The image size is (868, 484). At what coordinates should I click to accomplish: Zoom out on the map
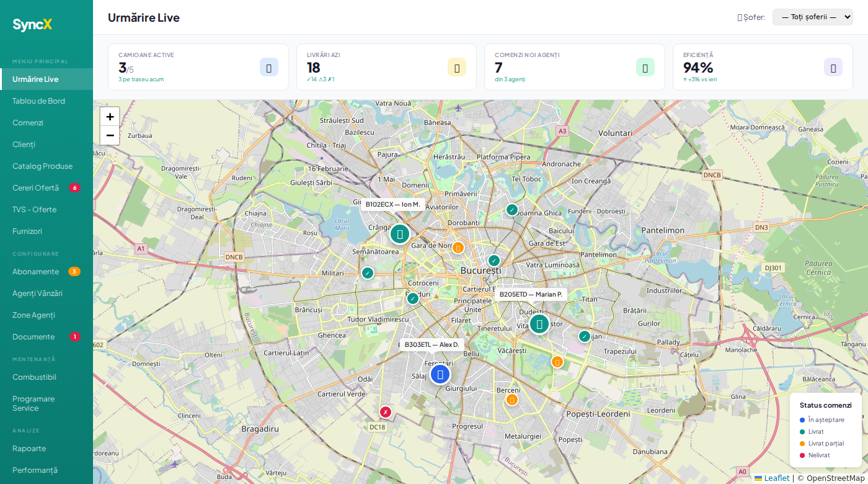(110, 135)
